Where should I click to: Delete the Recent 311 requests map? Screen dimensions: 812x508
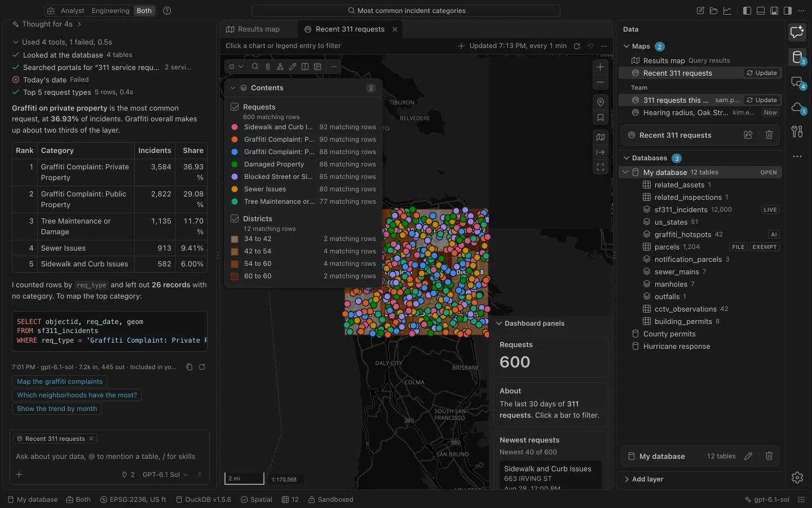click(x=769, y=135)
